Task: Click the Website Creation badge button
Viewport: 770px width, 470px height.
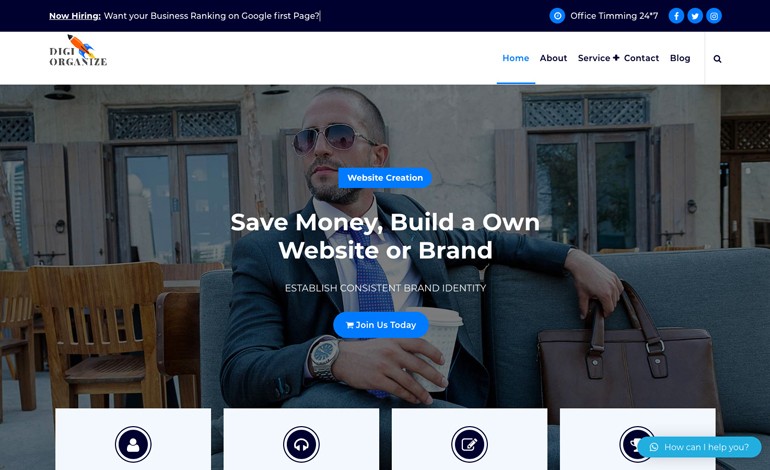Action: 385,178
